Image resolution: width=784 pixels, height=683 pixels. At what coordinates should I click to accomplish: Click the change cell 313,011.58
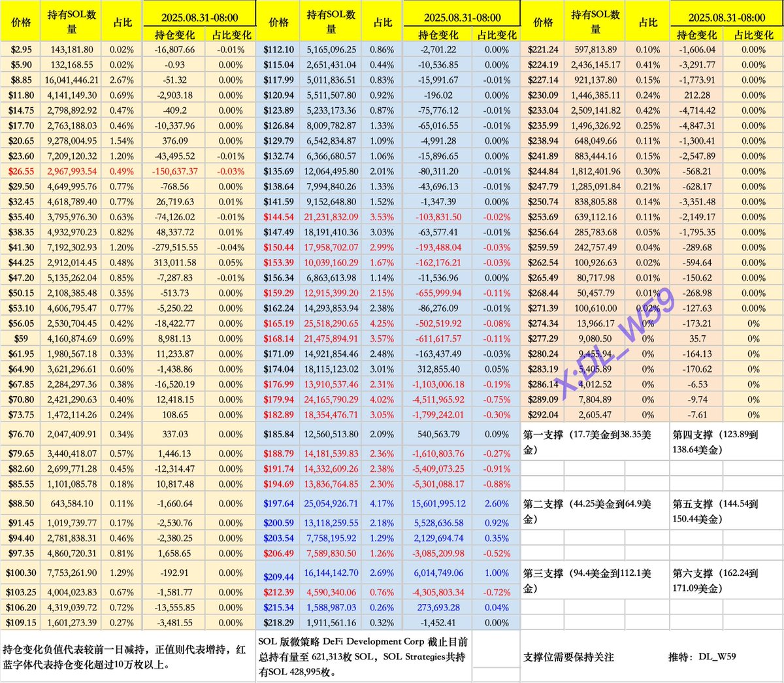point(175,262)
